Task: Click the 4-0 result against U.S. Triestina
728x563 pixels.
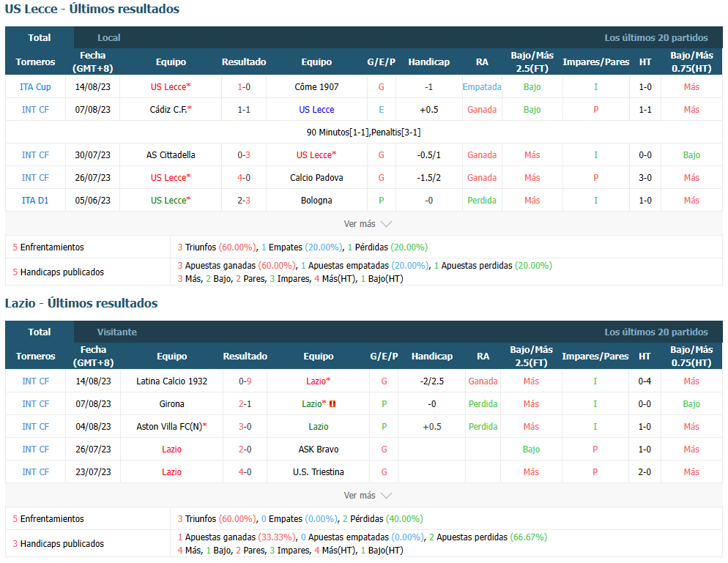Action: point(245,472)
